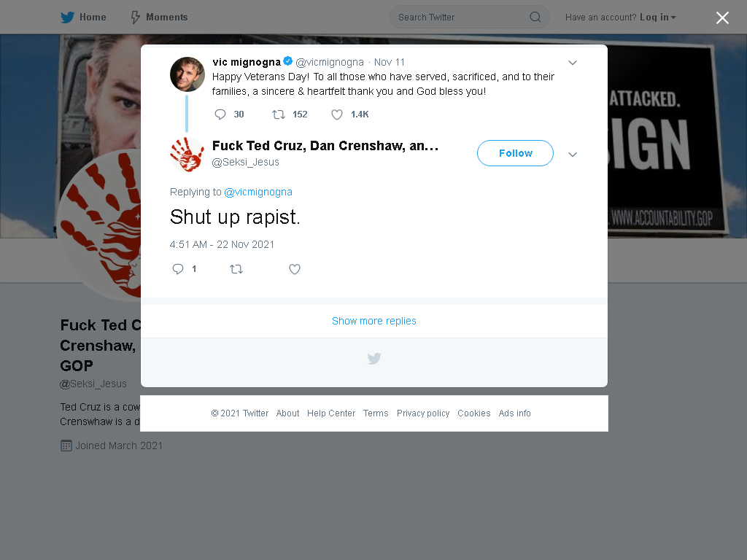Viewport: 747px width, 560px height.
Task: Like the Veterans Day tweet heart icon
Action: point(337,114)
